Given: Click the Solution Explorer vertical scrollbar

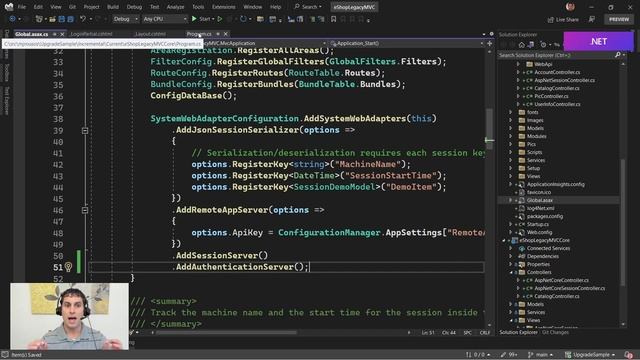Looking at the screenshot, I should pyautogui.click(x=623, y=222).
